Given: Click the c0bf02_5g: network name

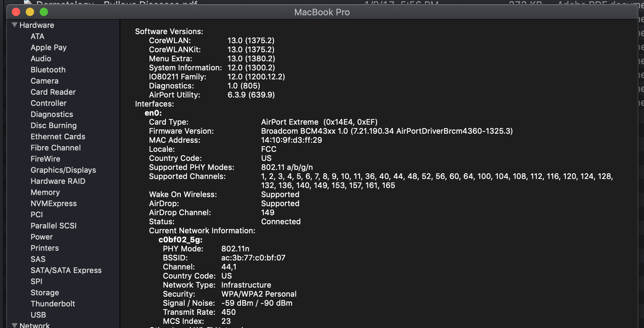Looking at the screenshot, I should click(180, 240).
